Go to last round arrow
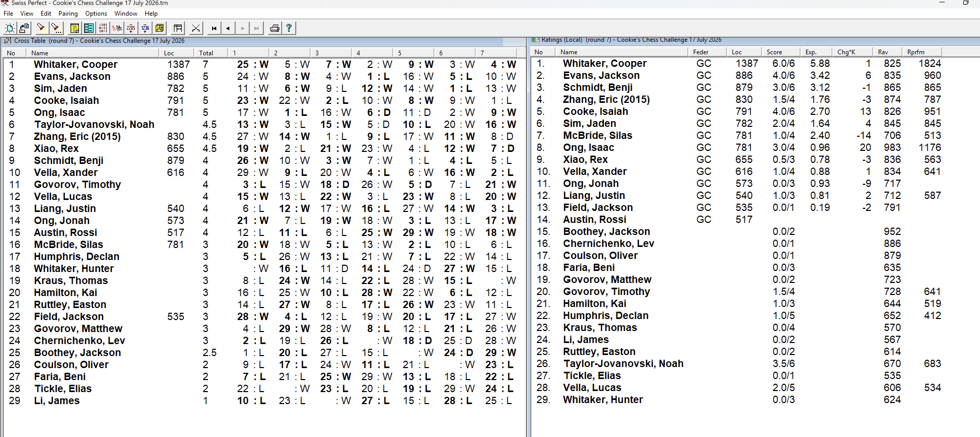This screenshot has height=437, width=980. tap(256, 28)
